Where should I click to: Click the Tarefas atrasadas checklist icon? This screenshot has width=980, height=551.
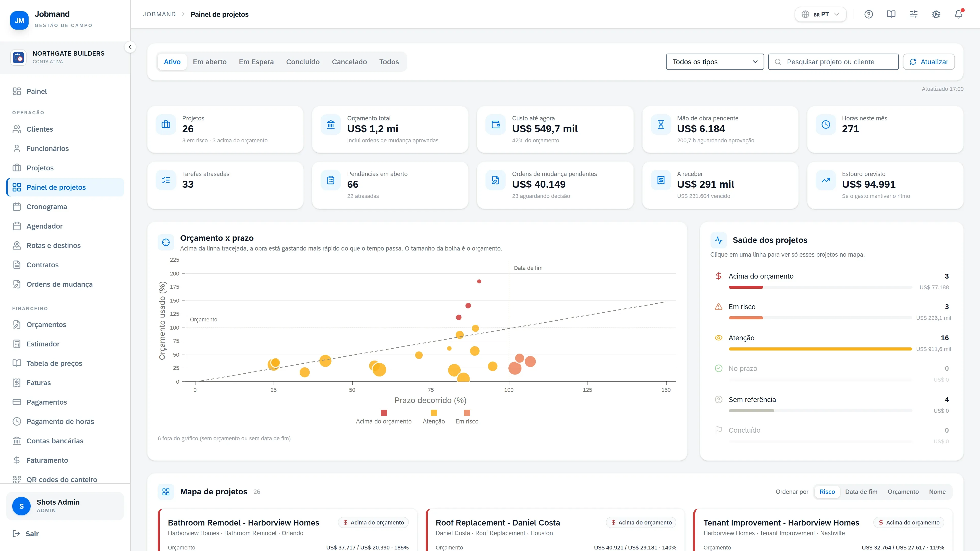click(166, 180)
